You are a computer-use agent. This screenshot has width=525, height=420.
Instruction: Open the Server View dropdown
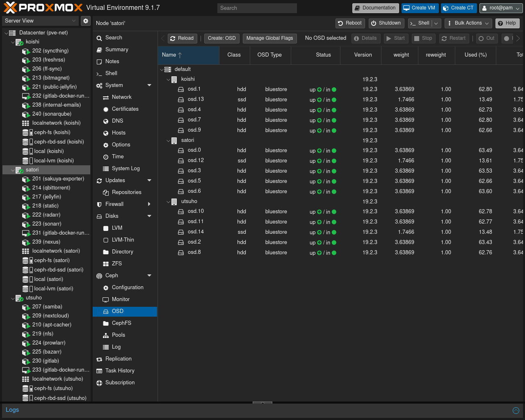click(40, 21)
